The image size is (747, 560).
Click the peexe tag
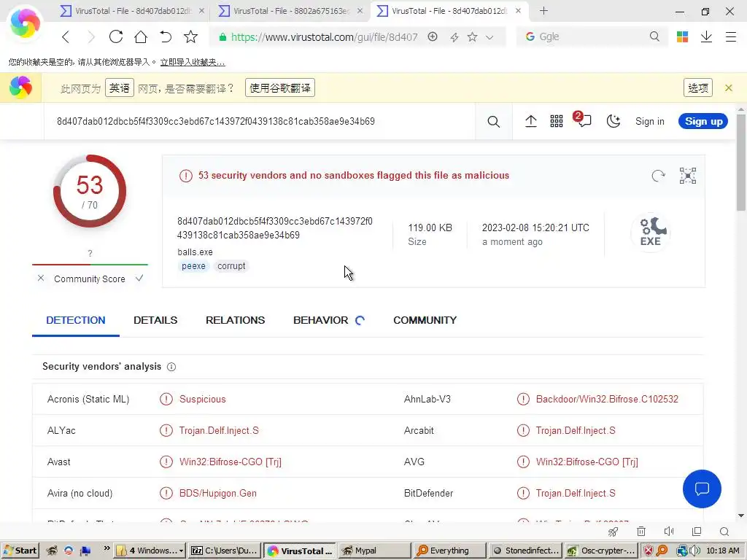(193, 265)
